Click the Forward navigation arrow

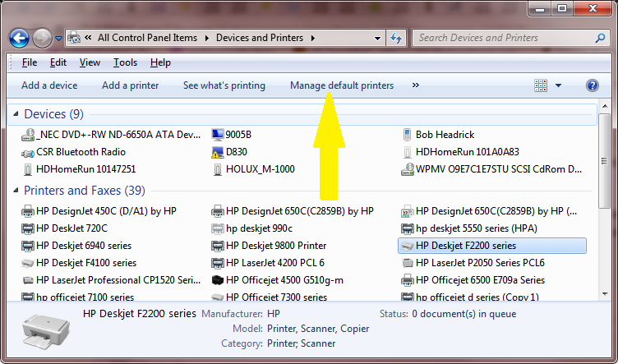(x=42, y=39)
